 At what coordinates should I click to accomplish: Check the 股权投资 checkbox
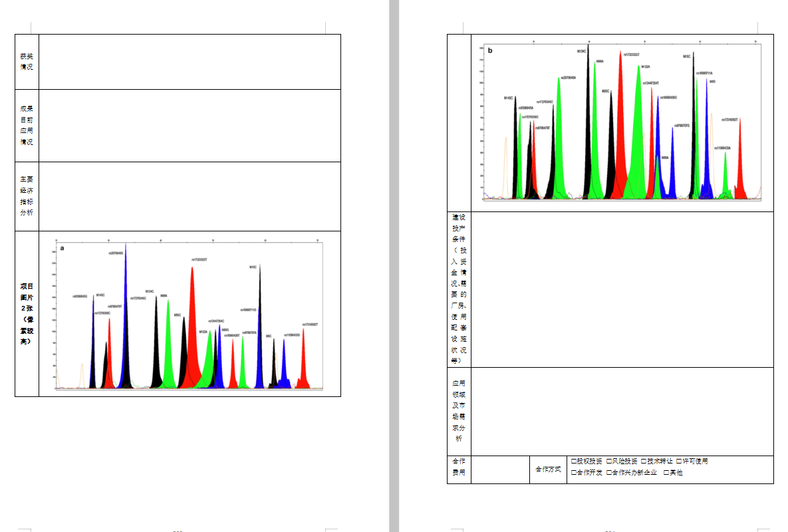pos(574,461)
